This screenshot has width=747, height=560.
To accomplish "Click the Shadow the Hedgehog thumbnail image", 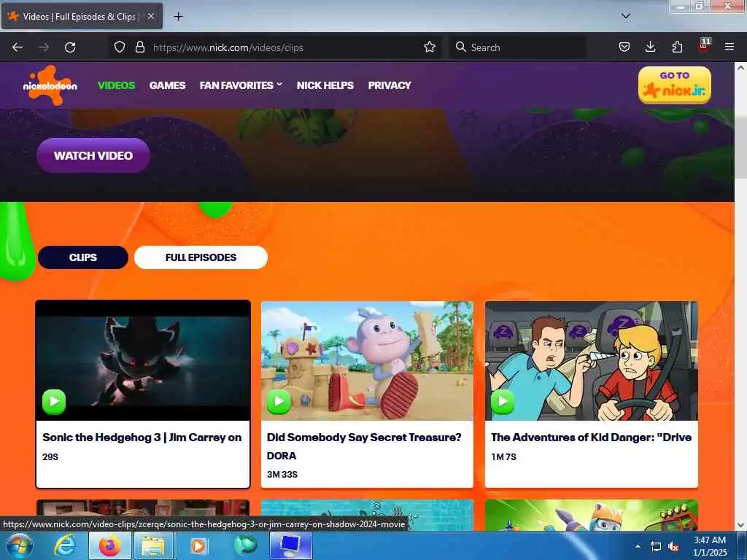I will point(143,360).
